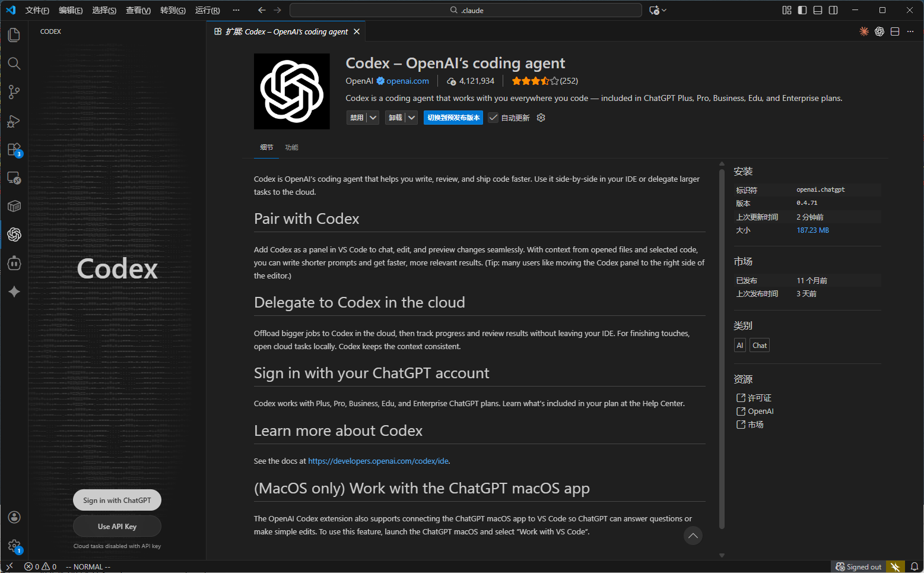Open the OpenAI resource link

755,411
